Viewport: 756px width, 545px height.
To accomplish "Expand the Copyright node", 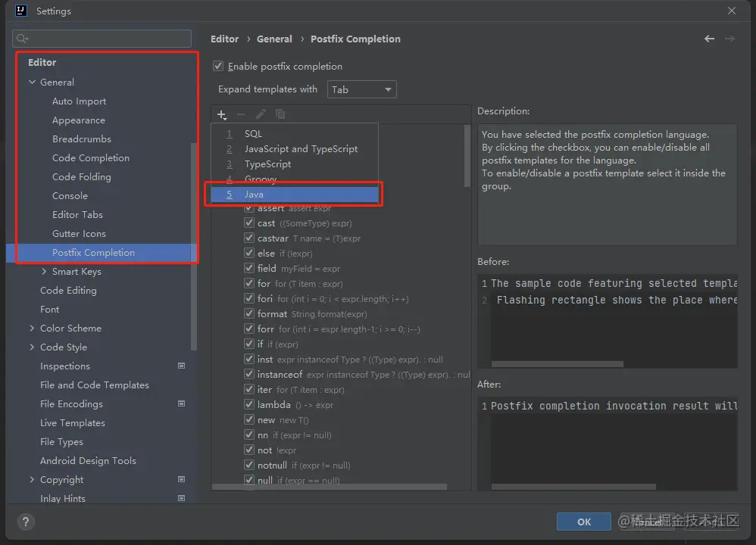I will pyautogui.click(x=33, y=479).
